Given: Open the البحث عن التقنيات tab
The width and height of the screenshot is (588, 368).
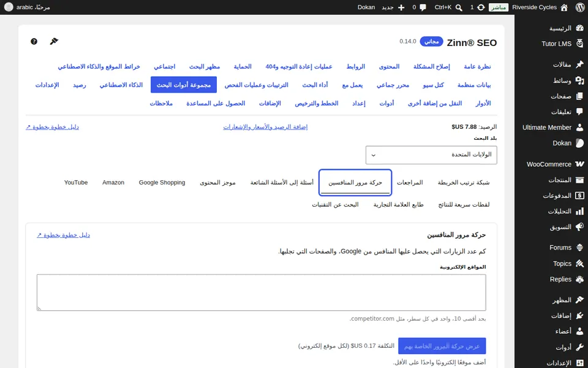Looking at the screenshot, I should (x=335, y=205).
